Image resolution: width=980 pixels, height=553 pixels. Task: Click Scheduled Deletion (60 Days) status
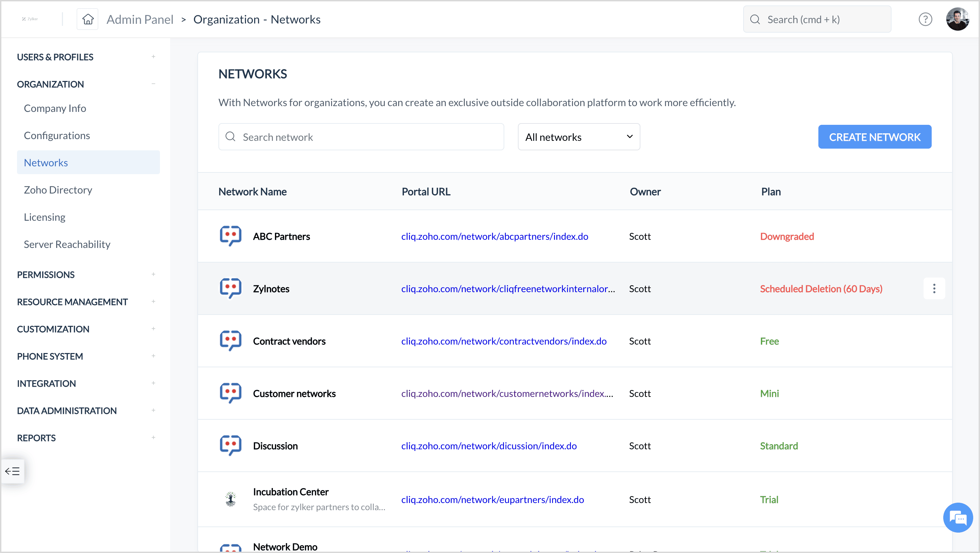[821, 289]
